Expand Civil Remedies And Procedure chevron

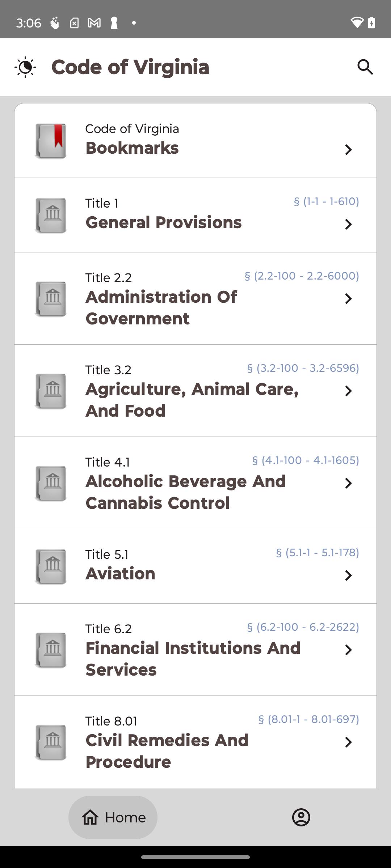tap(348, 742)
